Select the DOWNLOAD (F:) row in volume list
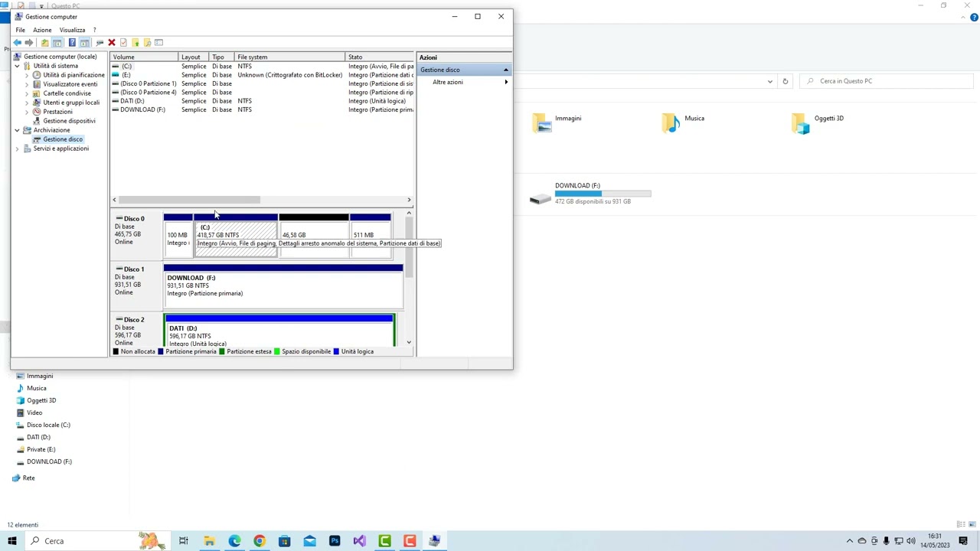 (263, 109)
